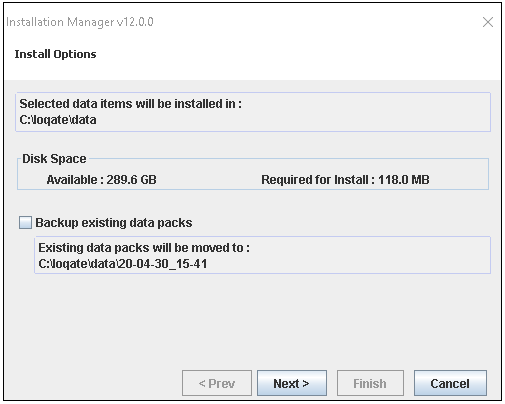Click the greyed-out Finish button
The width and height of the screenshot is (505, 404).
tap(370, 383)
